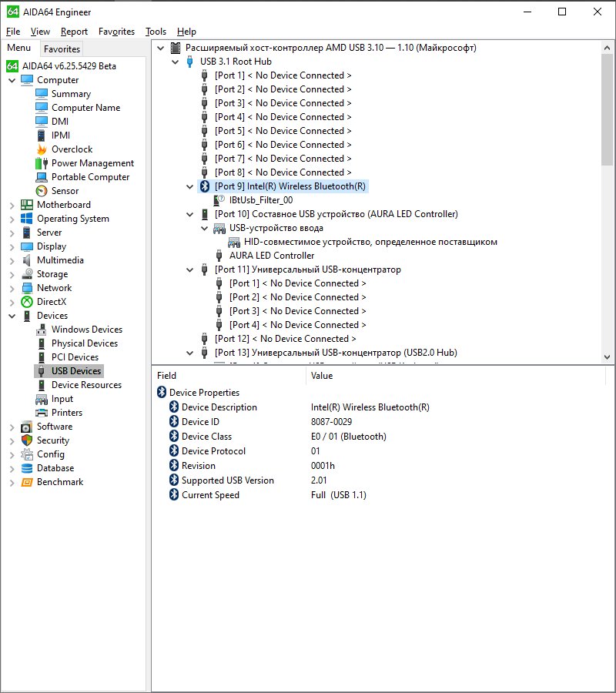This screenshot has height=693, width=616.
Task: Select the DirectX Xbox icon
Action: click(27, 302)
